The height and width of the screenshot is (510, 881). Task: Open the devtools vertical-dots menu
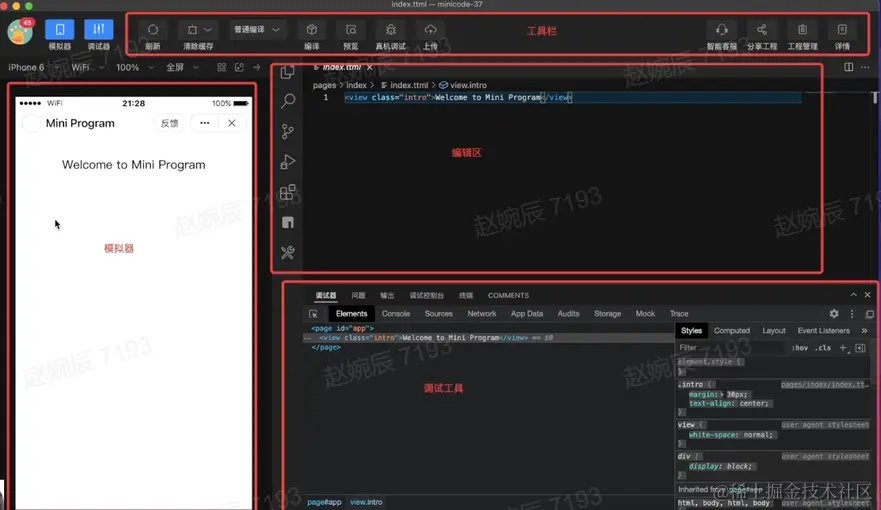(852, 314)
